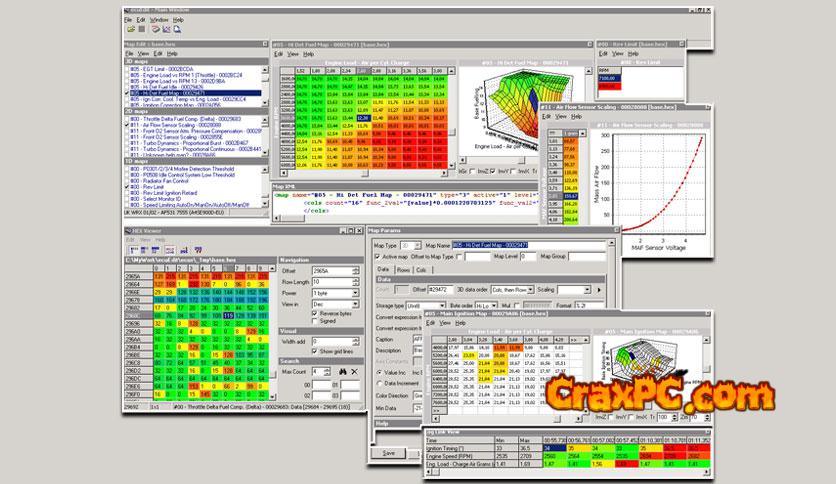Click the Width add stepper

356,342
